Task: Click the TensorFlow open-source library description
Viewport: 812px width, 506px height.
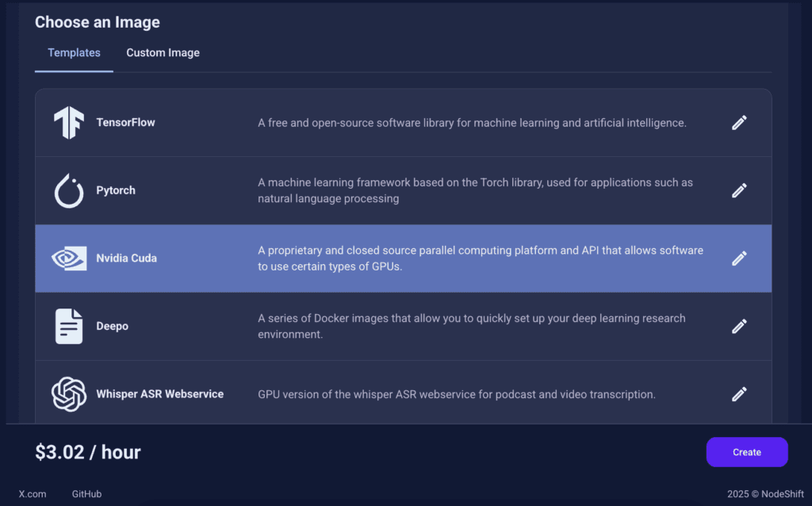Action: pyautogui.click(x=473, y=123)
